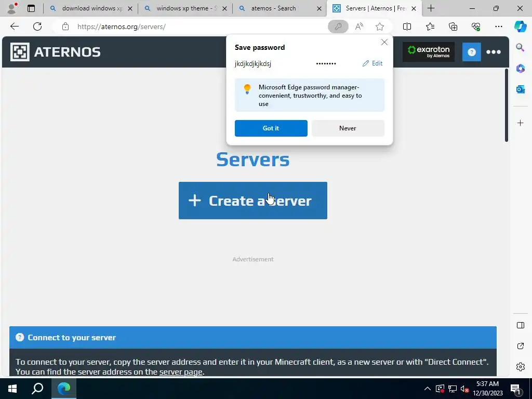The height and width of the screenshot is (399, 532).
Task: Open link in new window sidebar icon
Action: point(520,346)
